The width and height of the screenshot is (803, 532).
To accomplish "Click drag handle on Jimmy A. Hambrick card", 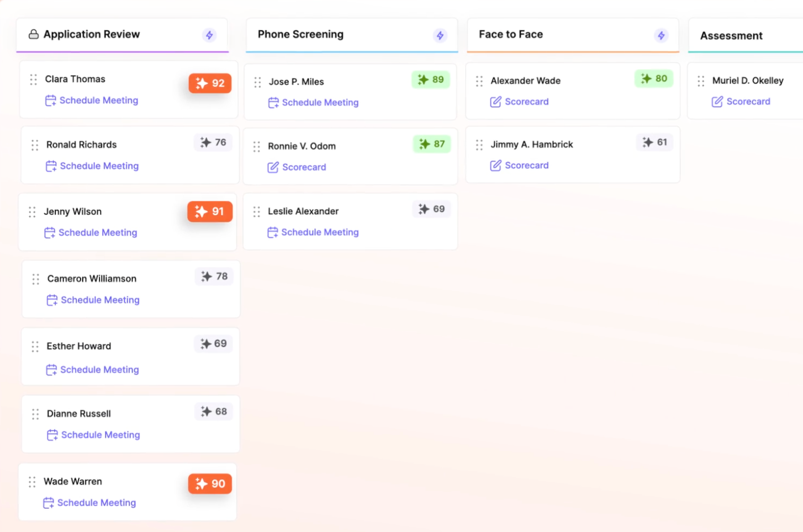I will pyautogui.click(x=479, y=145).
